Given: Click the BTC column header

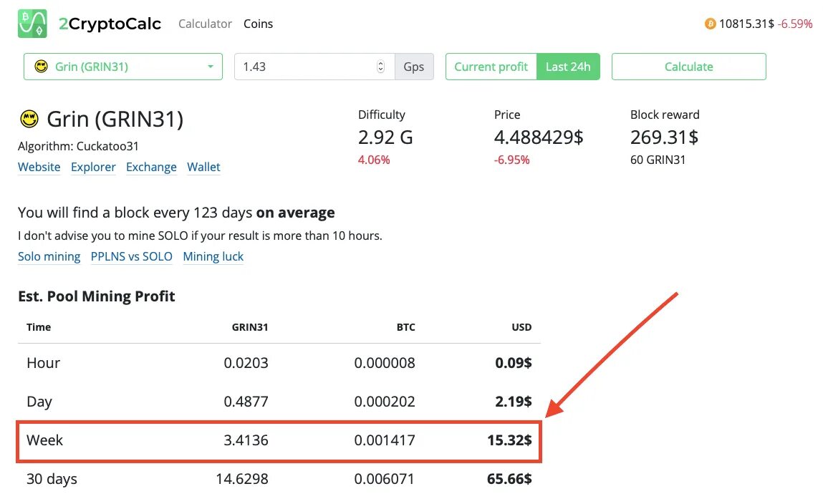Looking at the screenshot, I should tap(405, 327).
